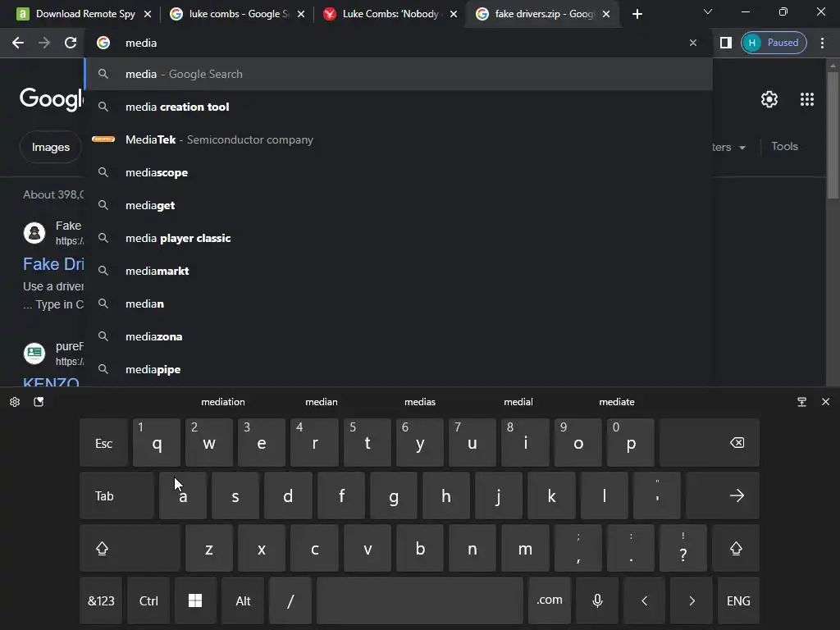The height and width of the screenshot is (630, 840).
Task: Open the Fake Dri search result link
Action: coord(53,264)
